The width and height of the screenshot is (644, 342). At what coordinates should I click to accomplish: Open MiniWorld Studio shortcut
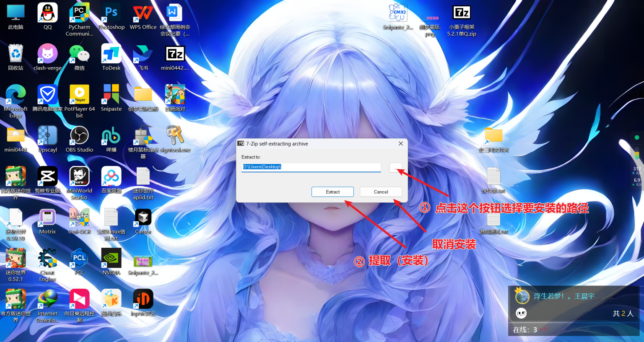coord(79,183)
